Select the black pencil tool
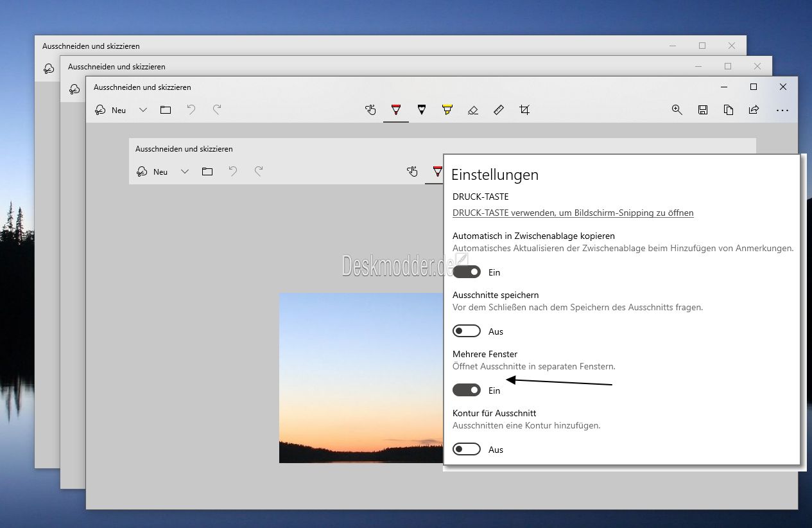The height and width of the screenshot is (528, 812). 422,110
